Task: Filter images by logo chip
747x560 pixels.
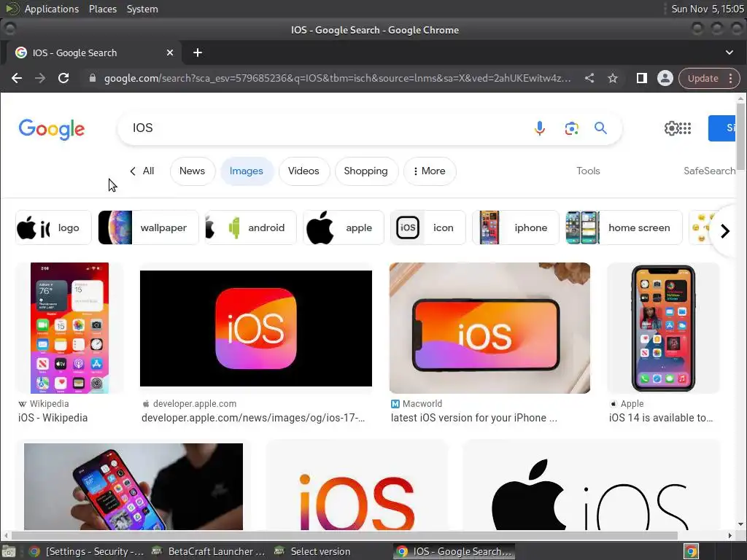Action: click(53, 227)
